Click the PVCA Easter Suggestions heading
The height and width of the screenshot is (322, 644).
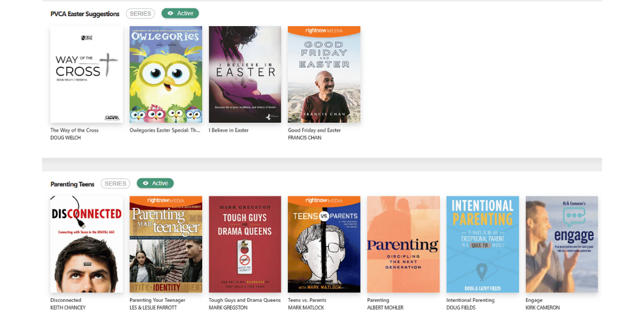(x=85, y=14)
